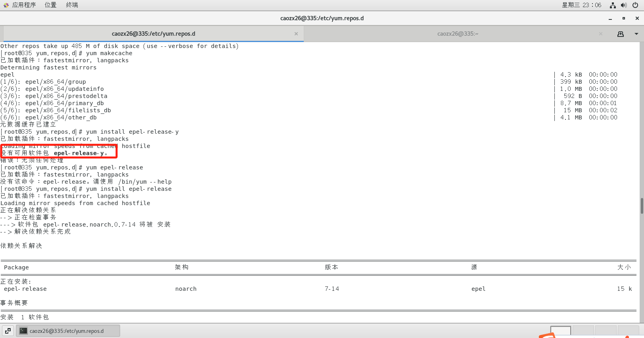Open the 应用程序 menu
The width and height of the screenshot is (644, 338).
click(x=24, y=5)
